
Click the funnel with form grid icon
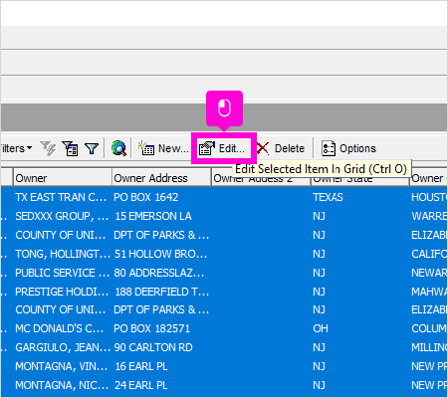pos(70,148)
